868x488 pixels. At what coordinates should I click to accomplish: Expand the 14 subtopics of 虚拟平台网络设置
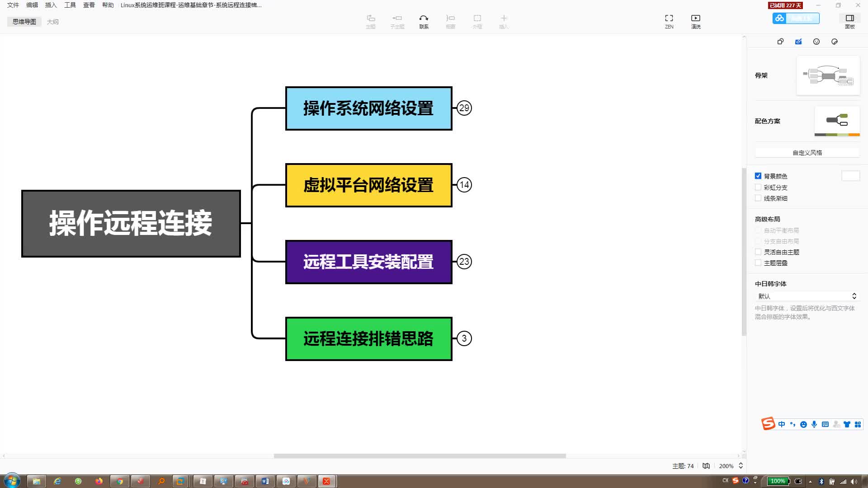[x=464, y=185]
